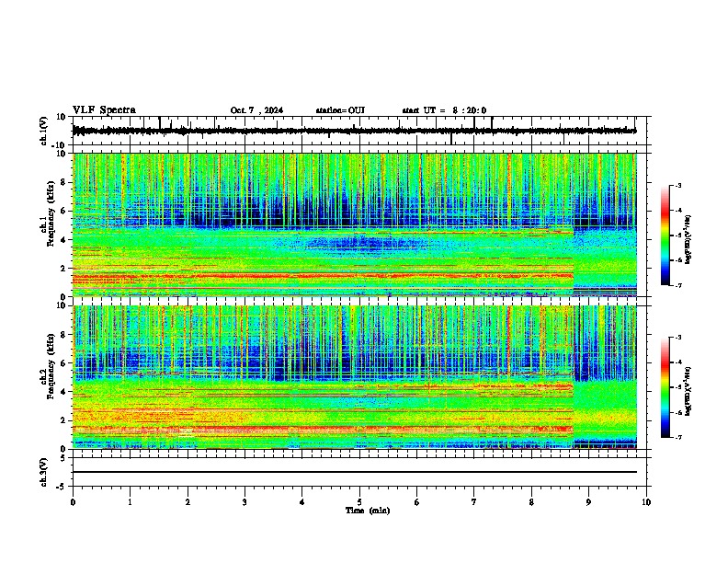Click the time axis tick label '10'
The height and width of the screenshot is (563, 728).
[x=646, y=502]
